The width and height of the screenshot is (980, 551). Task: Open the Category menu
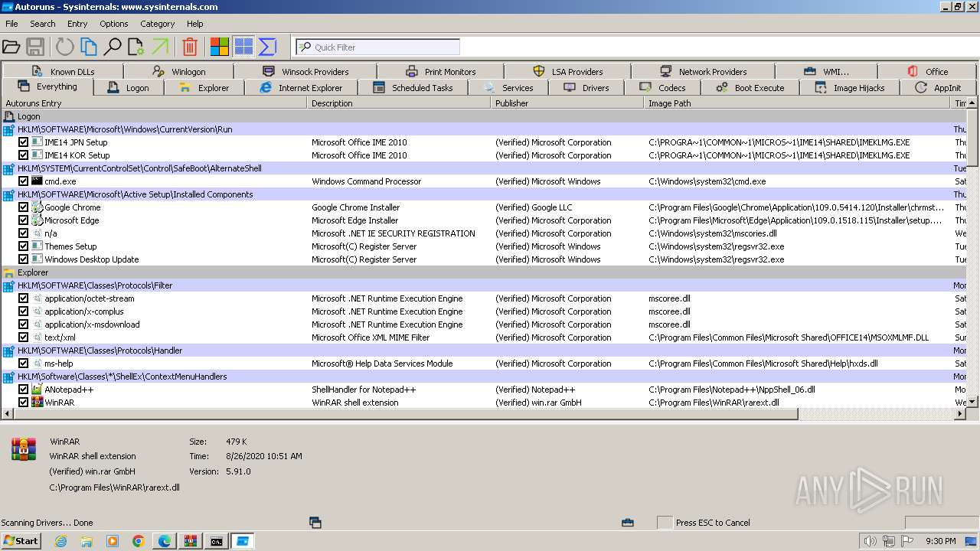tap(158, 24)
